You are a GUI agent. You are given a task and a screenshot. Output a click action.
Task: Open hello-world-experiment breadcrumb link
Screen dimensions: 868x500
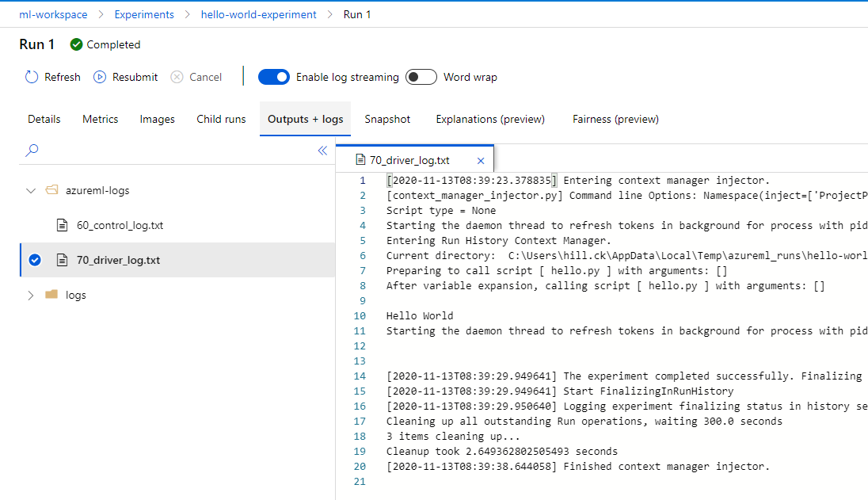258,14
